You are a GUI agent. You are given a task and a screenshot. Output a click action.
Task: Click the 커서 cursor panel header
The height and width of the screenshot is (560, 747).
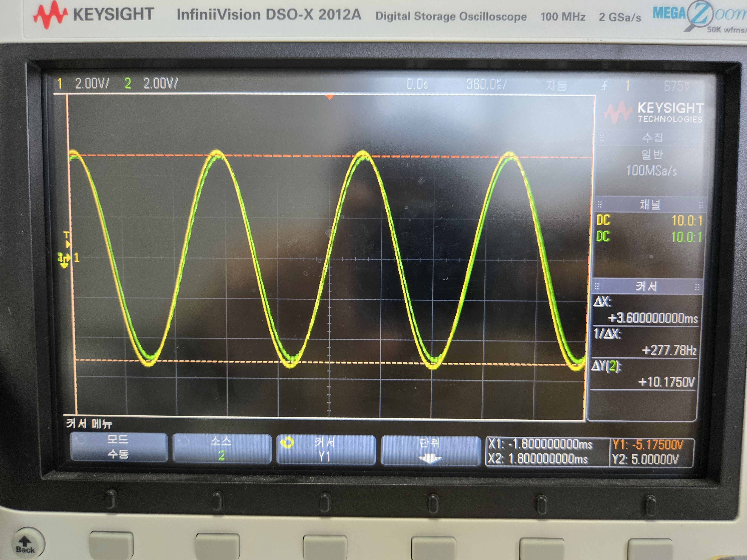pyautogui.click(x=646, y=287)
